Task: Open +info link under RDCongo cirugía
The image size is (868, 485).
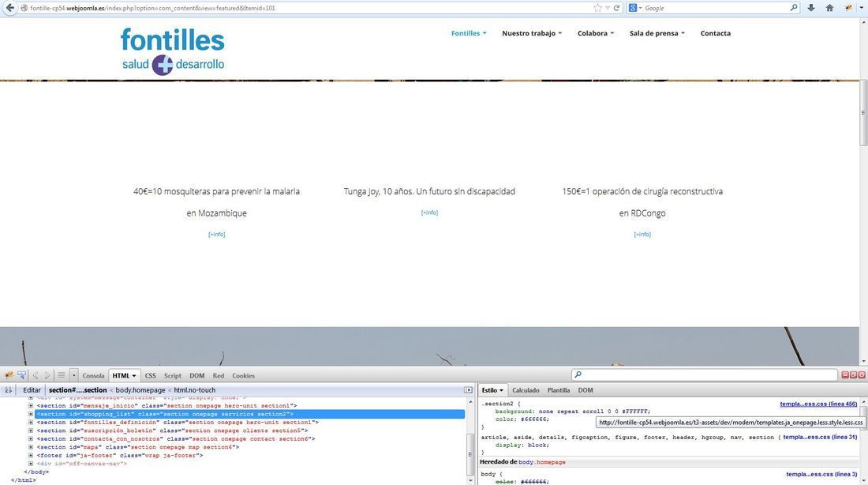Action: tap(642, 235)
